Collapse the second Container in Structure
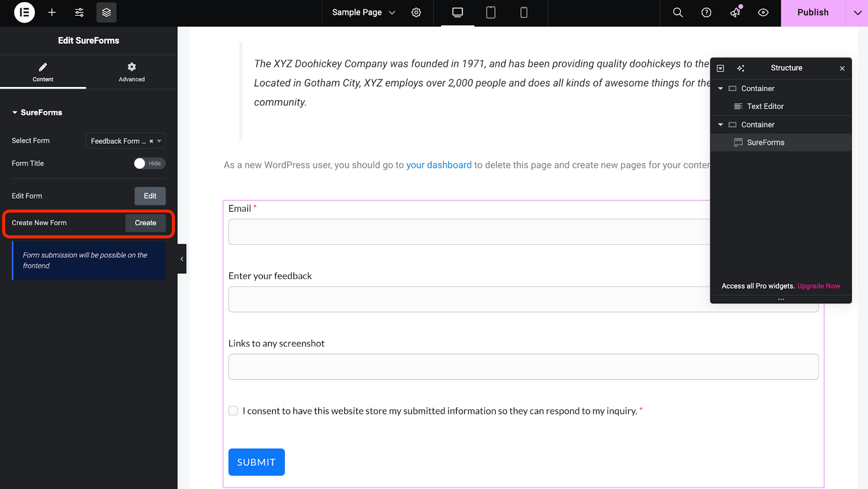 point(720,125)
